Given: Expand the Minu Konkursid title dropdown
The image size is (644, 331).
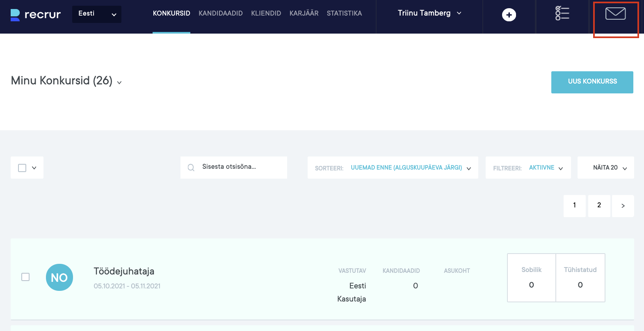Looking at the screenshot, I should pos(119,82).
